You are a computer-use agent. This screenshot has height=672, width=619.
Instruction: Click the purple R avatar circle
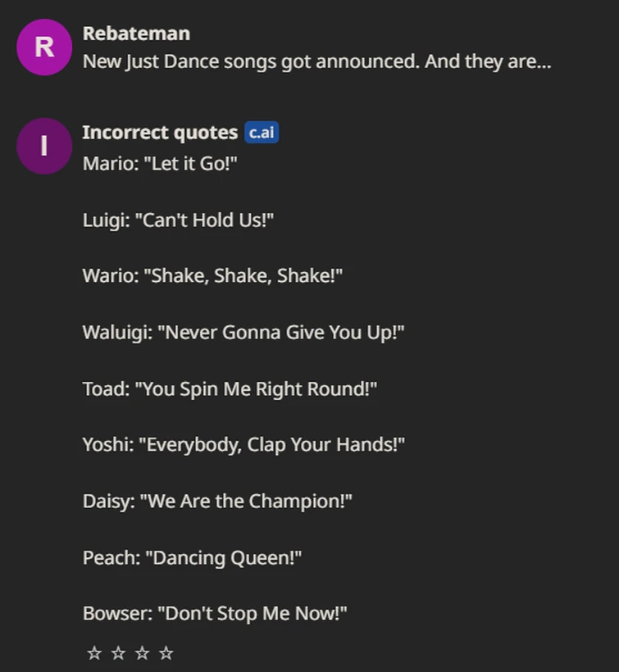coord(43,48)
